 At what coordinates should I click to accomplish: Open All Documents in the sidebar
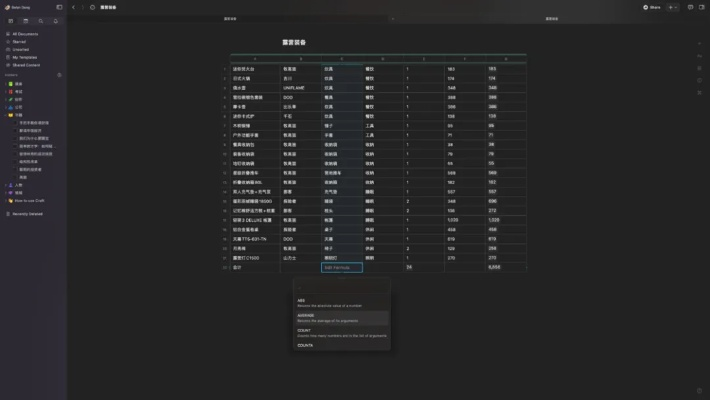coord(25,33)
